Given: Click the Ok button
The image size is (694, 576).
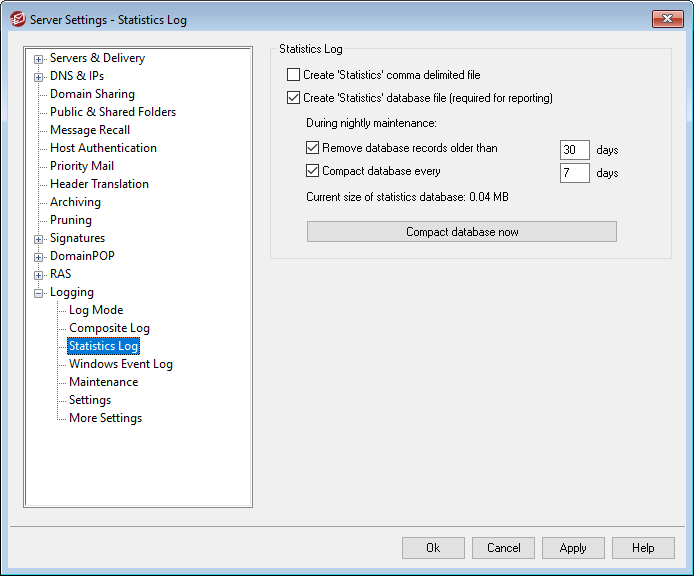Looking at the screenshot, I should [x=433, y=548].
